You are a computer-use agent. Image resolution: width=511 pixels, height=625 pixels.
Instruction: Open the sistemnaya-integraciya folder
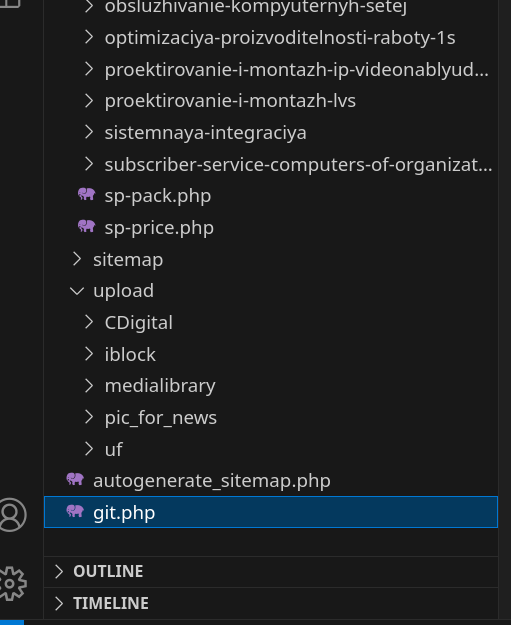(205, 133)
